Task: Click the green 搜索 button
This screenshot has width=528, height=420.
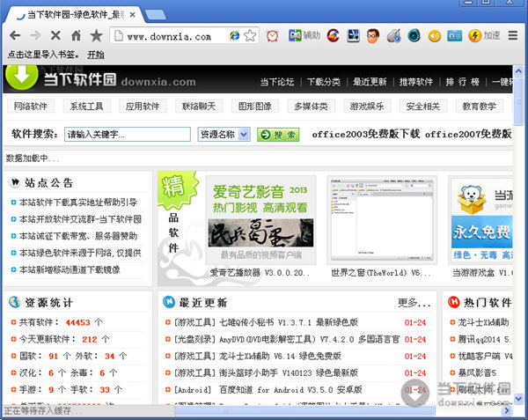Action: coord(278,135)
